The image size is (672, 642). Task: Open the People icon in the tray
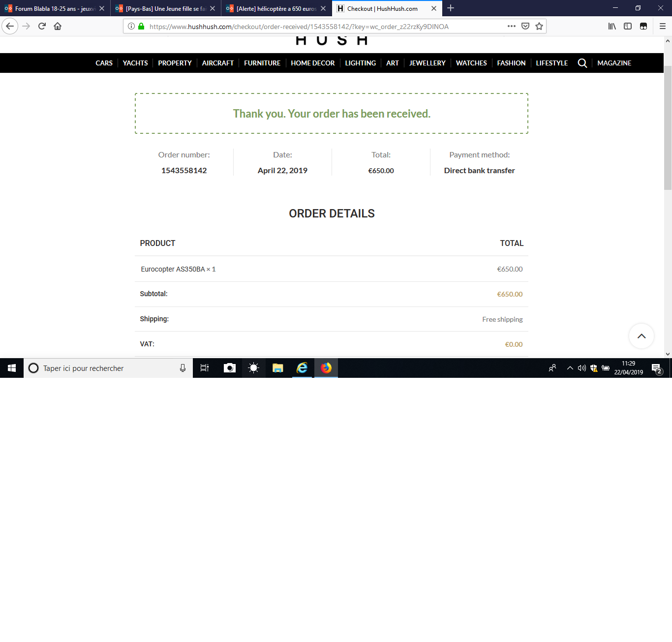(x=552, y=368)
